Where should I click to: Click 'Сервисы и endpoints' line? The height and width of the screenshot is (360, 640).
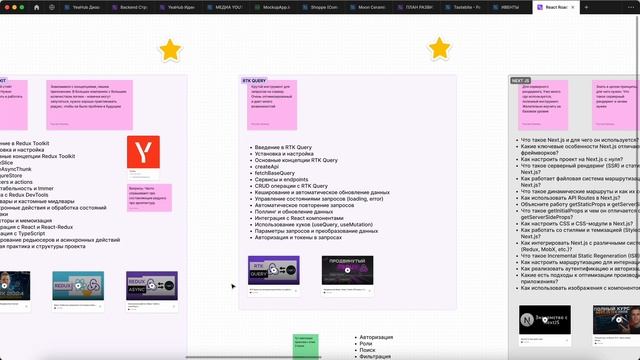281,180
